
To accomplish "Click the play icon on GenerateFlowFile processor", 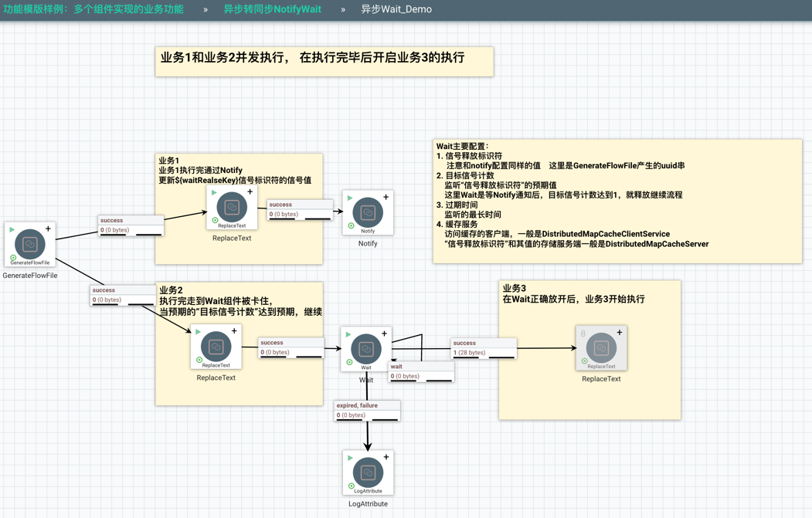I will click(12, 229).
